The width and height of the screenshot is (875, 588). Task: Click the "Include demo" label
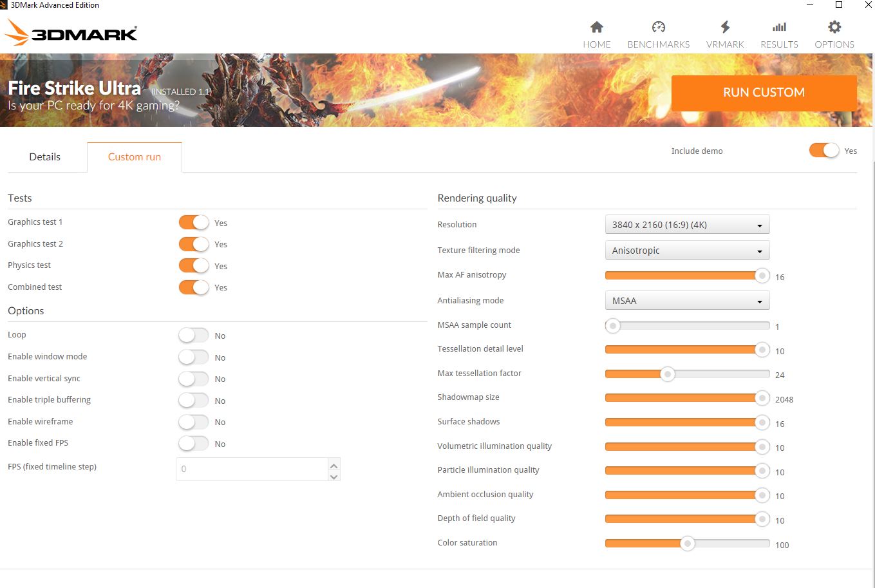[x=697, y=151]
